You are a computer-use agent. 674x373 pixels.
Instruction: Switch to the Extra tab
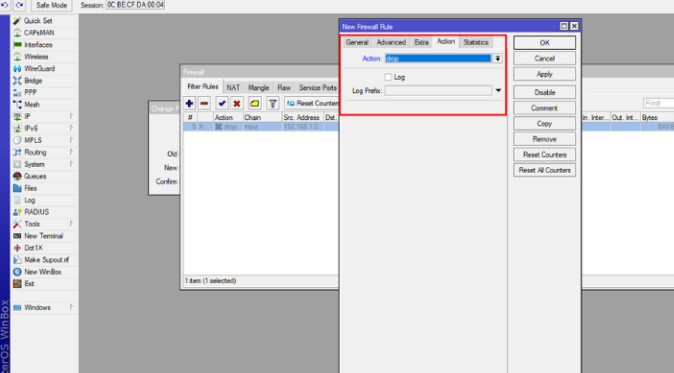point(421,42)
